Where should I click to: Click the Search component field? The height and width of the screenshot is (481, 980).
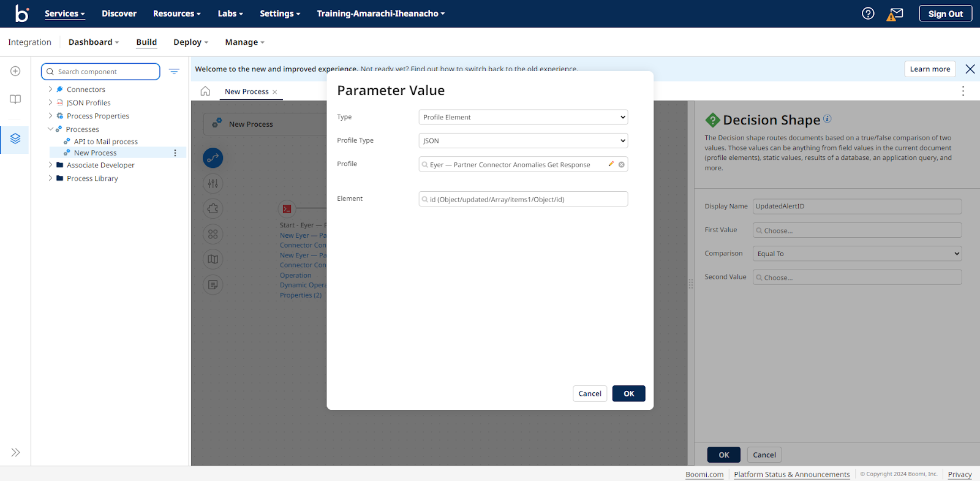(x=100, y=72)
